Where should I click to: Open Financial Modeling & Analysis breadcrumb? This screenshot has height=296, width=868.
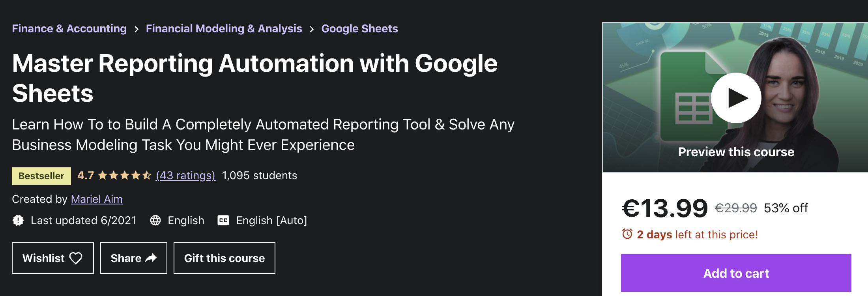[224, 28]
